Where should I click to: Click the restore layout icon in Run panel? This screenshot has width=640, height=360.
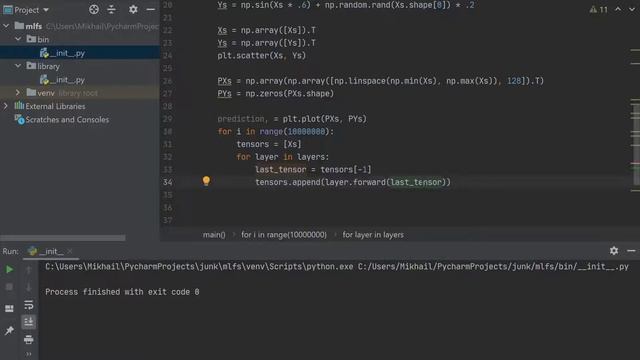point(9,309)
